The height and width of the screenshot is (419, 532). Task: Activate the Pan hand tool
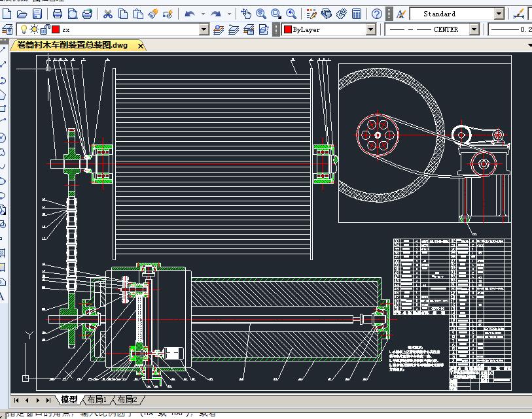[246, 14]
